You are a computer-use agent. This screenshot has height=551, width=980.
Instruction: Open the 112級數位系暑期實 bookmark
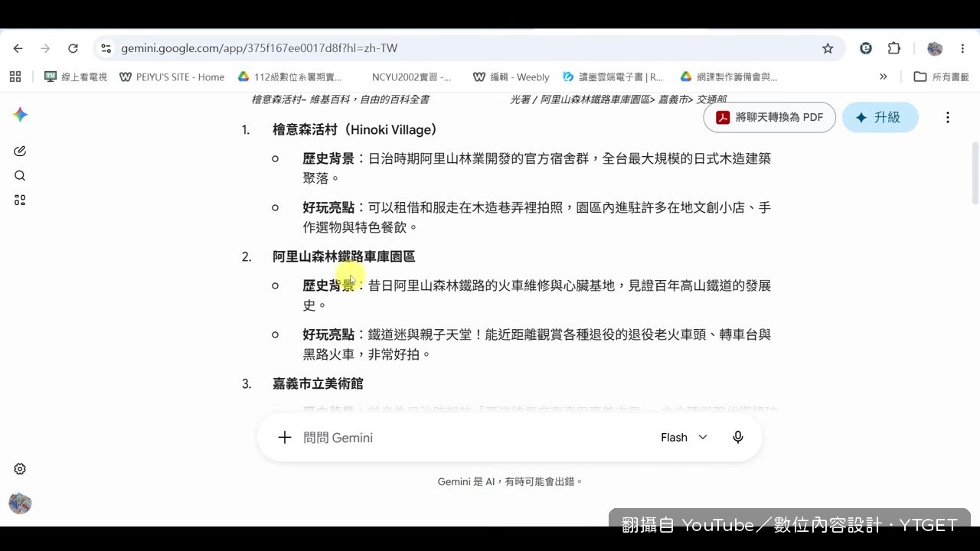(290, 77)
